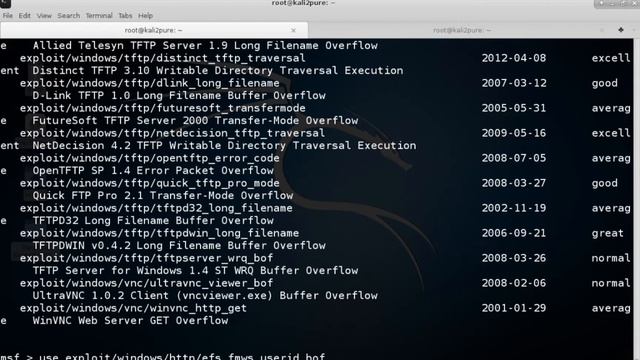Click the msf prompt command line
The width and height of the screenshot is (640, 360).
click(162, 356)
